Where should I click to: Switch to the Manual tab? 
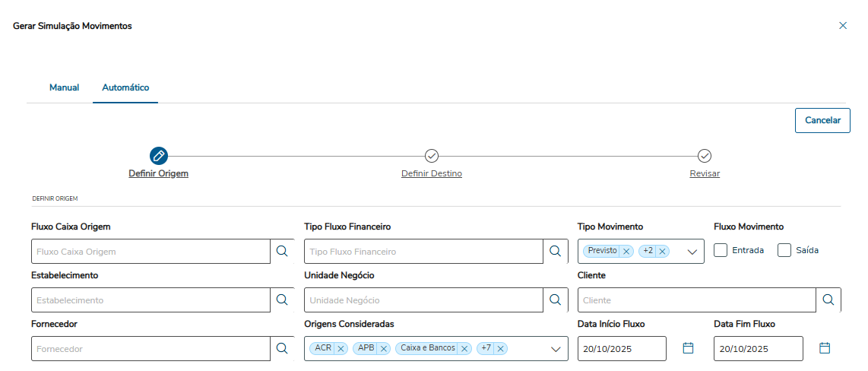tap(64, 87)
